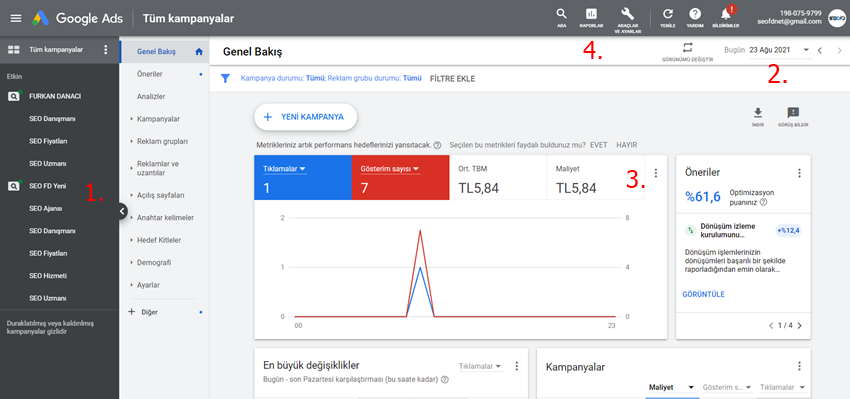Select SEO FD Yeni campaign in sidebar

coord(48,186)
